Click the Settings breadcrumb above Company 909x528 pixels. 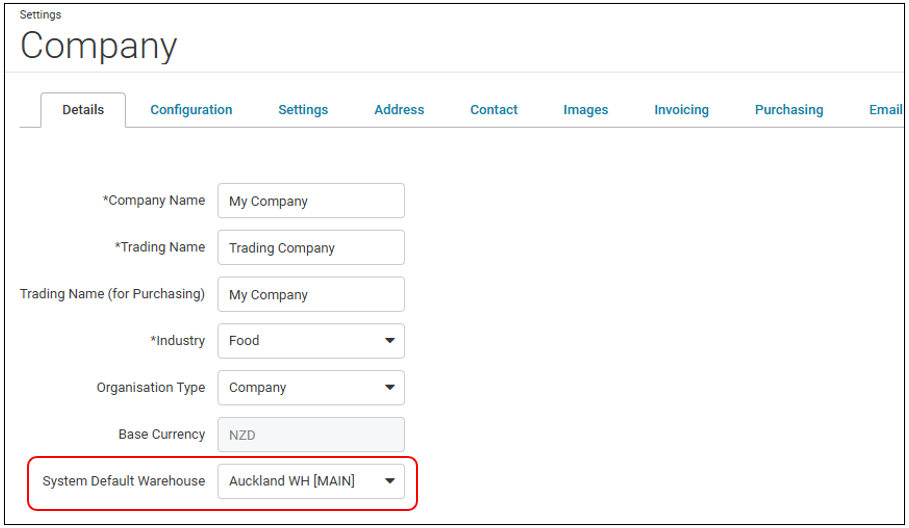click(40, 14)
